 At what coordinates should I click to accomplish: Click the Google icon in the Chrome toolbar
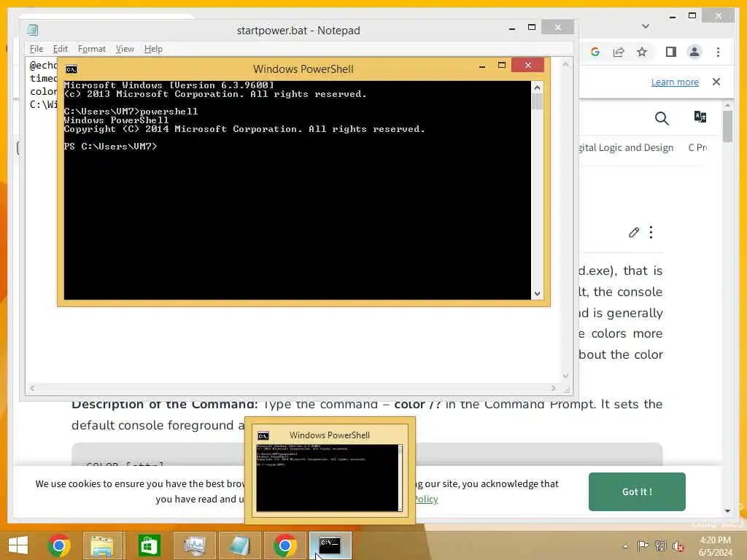tap(595, 52)
